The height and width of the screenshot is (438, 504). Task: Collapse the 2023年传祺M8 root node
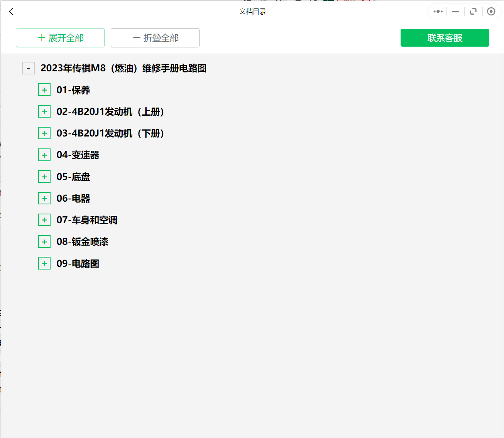[28, 68]
